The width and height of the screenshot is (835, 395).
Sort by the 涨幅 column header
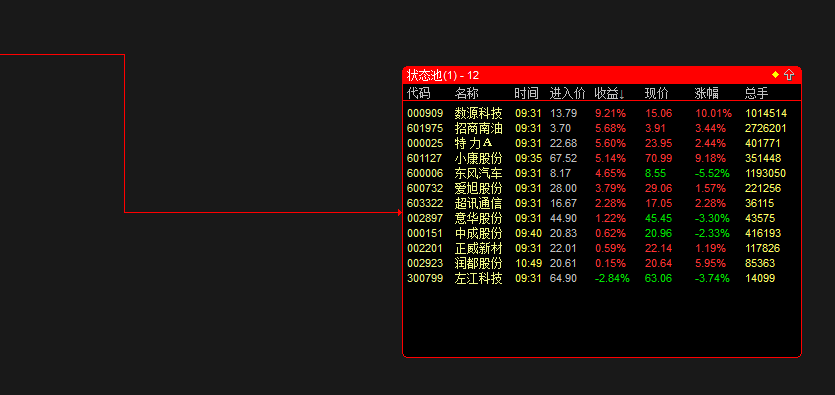[x=707, y=93]
